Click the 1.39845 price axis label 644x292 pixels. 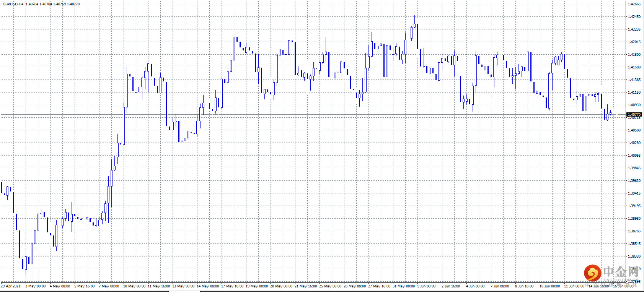(634, 168)
